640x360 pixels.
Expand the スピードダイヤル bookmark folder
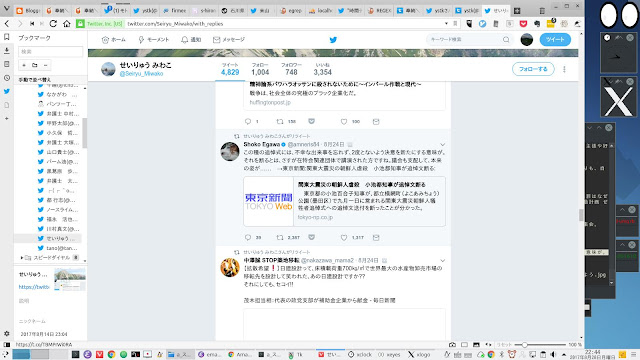point(22,258)
